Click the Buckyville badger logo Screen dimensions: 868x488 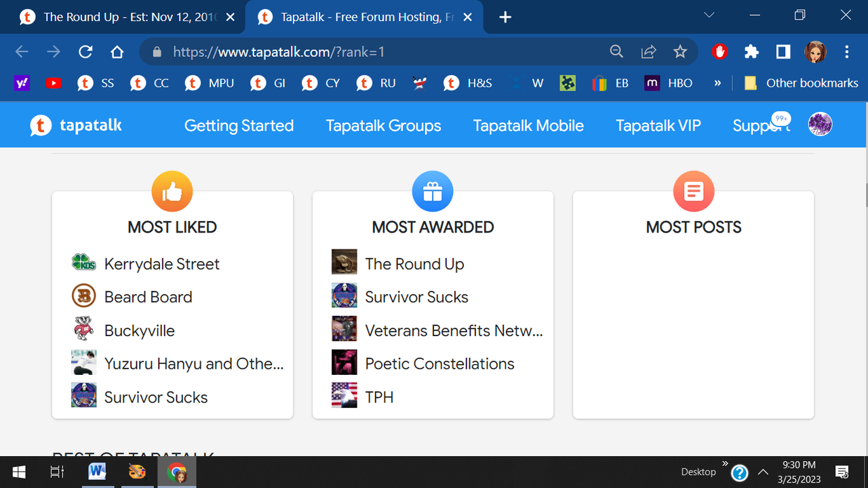tap(84, 329)
